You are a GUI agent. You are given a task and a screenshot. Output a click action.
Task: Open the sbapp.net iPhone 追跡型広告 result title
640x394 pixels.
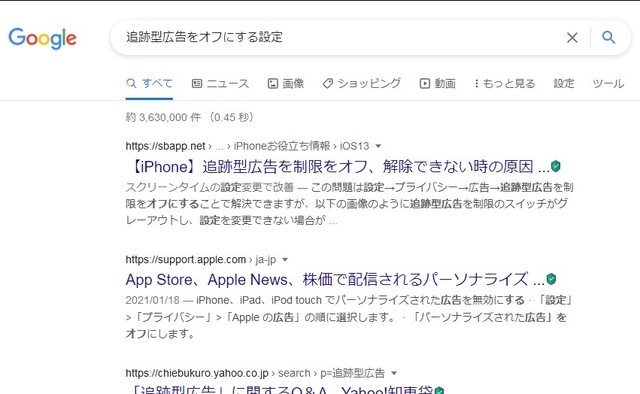click(x=338, y=167)
